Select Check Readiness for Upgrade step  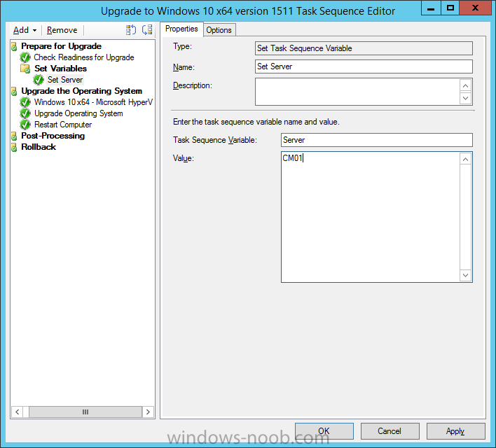(x=84, y=57)
